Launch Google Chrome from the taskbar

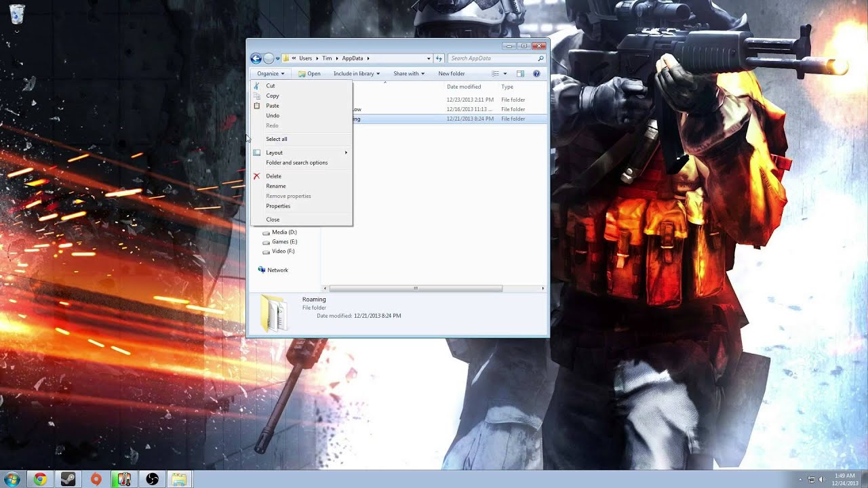coord(40,479)
